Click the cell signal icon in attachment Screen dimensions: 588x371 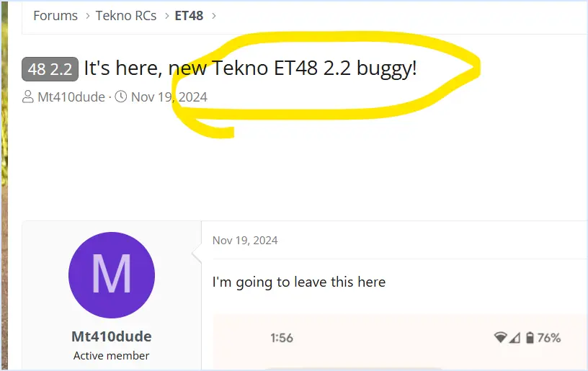[515, 338]
